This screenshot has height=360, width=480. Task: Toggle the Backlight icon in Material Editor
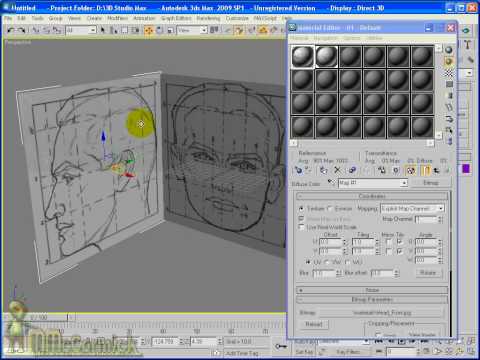[x=449, y=61]
